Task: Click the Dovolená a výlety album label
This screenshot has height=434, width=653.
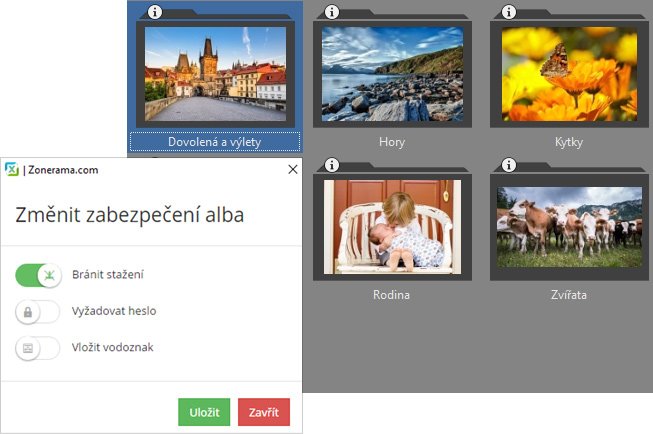Action: click(x=214, y=142)
